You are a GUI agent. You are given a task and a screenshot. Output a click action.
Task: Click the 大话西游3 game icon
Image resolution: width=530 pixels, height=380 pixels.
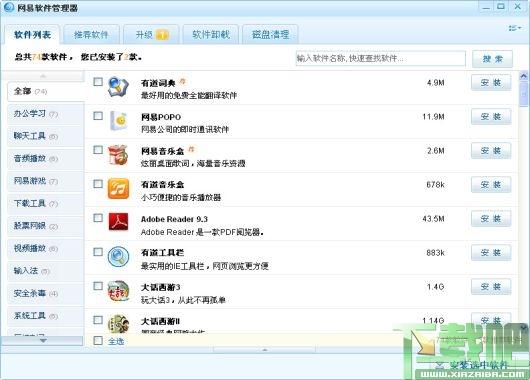click(x=118, y=290)
